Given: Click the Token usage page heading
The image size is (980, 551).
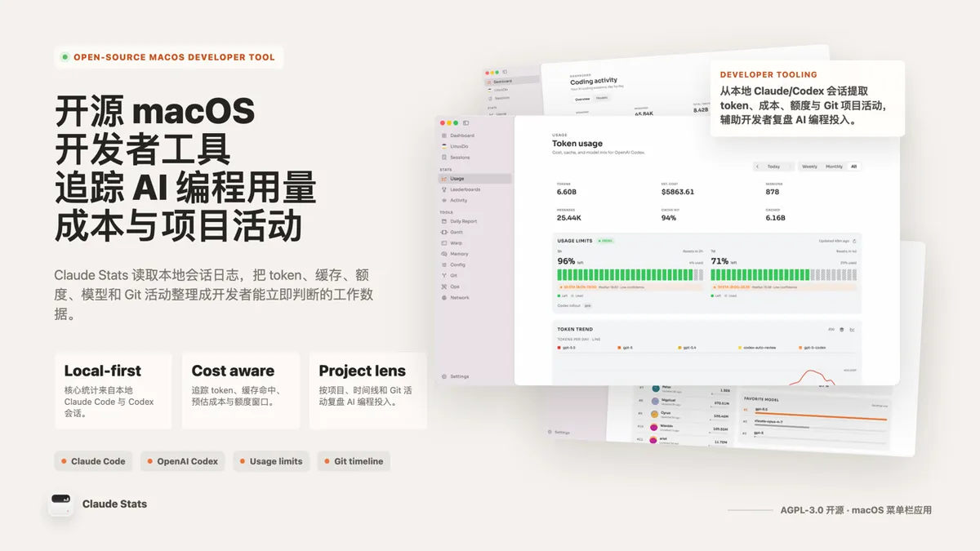Looking at the screenshot, I should tap(577, 144).
